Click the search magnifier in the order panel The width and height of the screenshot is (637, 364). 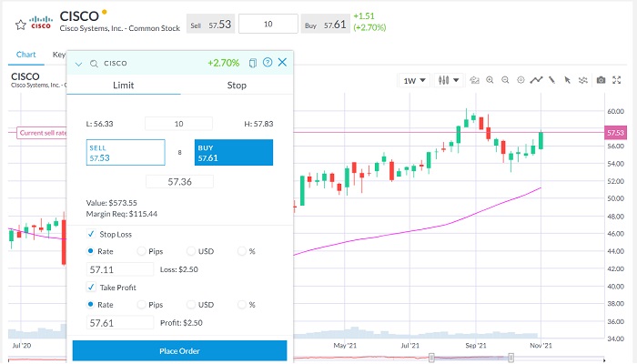(x=94, y=64)
